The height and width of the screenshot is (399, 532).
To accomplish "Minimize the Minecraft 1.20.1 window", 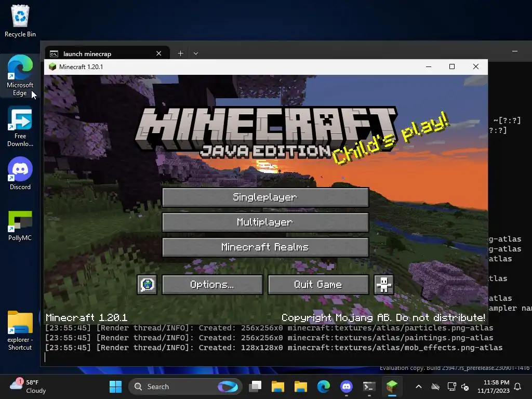I will [x=429, y=67].
